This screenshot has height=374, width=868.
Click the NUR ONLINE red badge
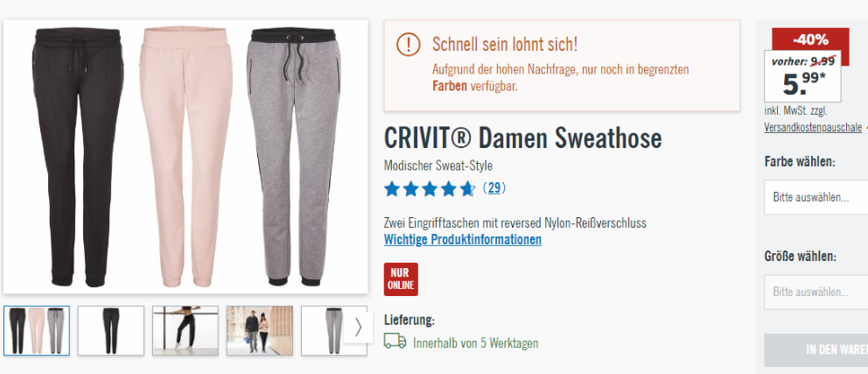point(401,279)
